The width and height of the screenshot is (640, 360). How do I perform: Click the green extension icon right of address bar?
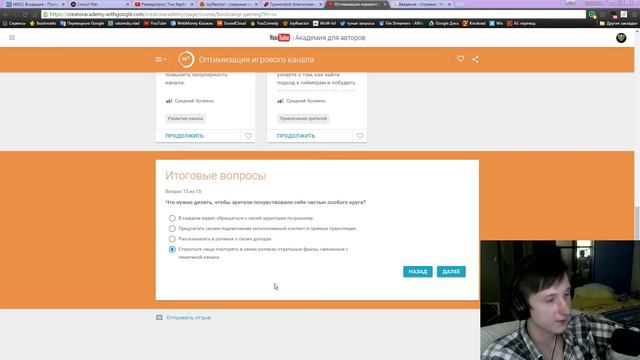pyautogui.click(x=592, y=14)
